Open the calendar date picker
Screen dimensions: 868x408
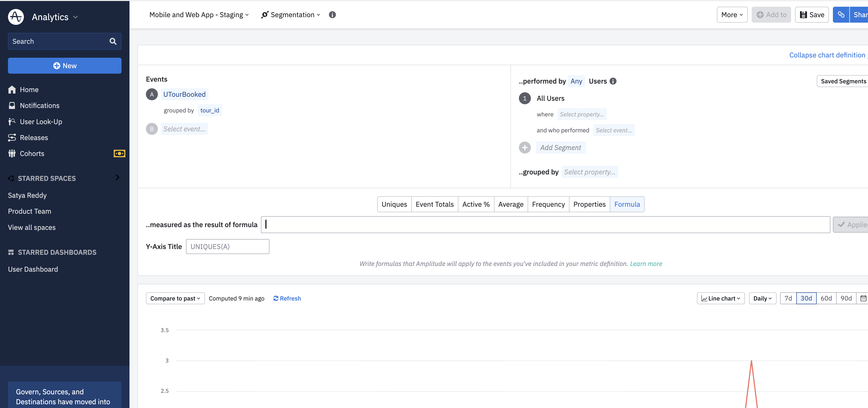pyautogui.click(x=863, y=298)
